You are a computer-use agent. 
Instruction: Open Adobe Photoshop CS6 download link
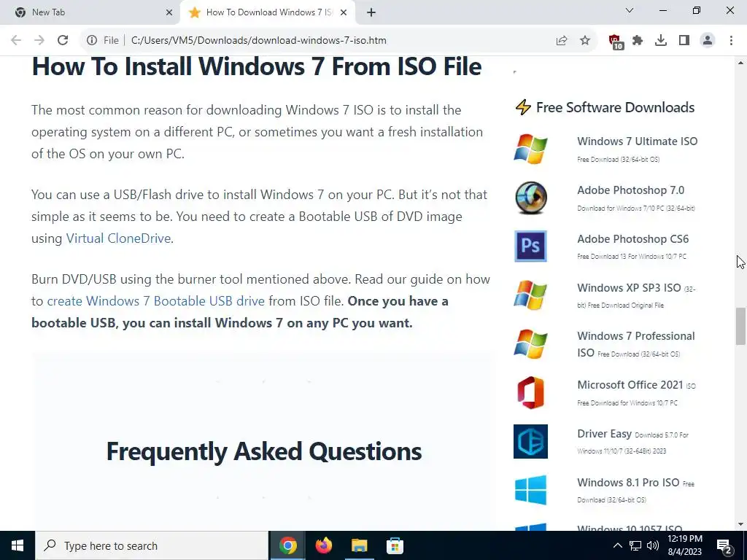tap(632, 239)
